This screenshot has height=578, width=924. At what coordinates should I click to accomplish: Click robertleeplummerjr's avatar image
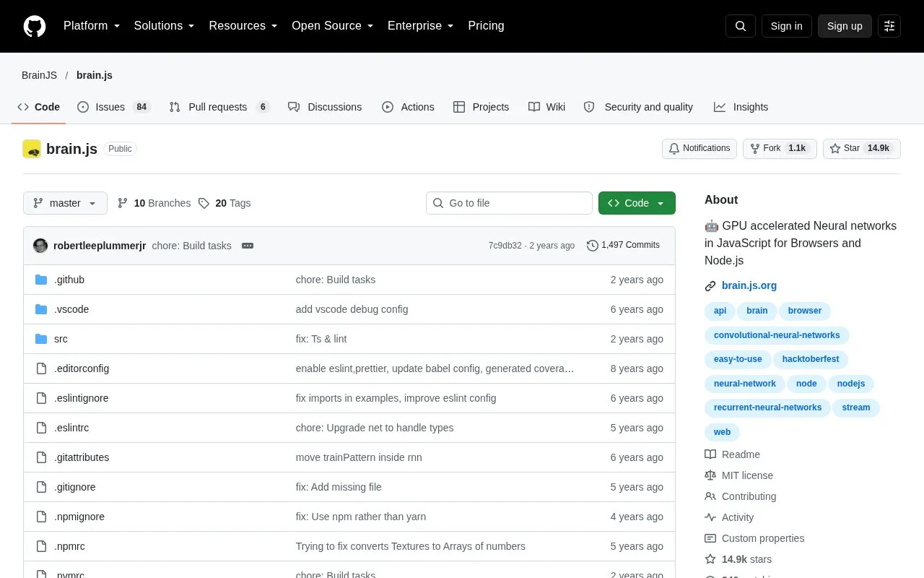click(x=40, y=246)
